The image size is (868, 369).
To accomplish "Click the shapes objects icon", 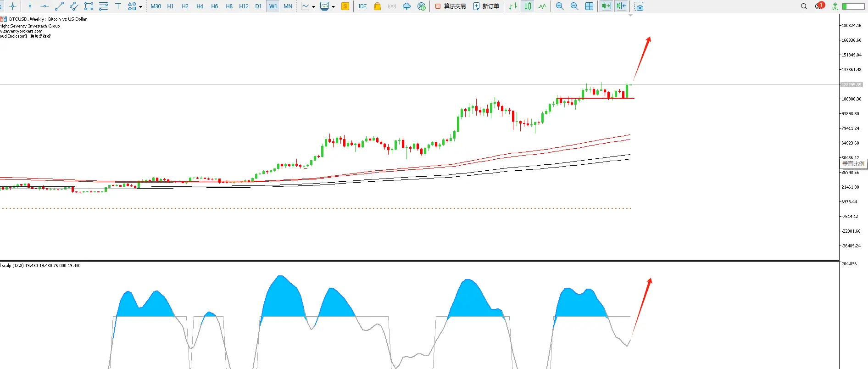I will (132, 6).
